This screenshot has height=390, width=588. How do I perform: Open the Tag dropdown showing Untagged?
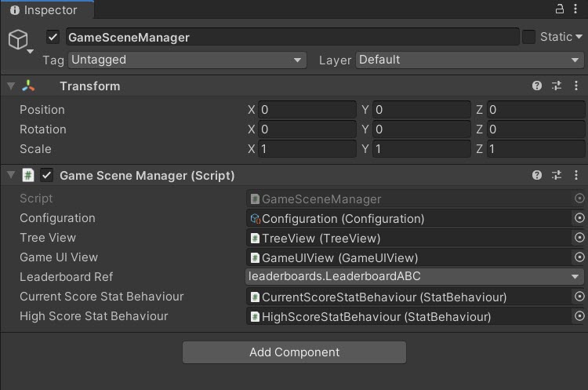[x=187, y=60]
